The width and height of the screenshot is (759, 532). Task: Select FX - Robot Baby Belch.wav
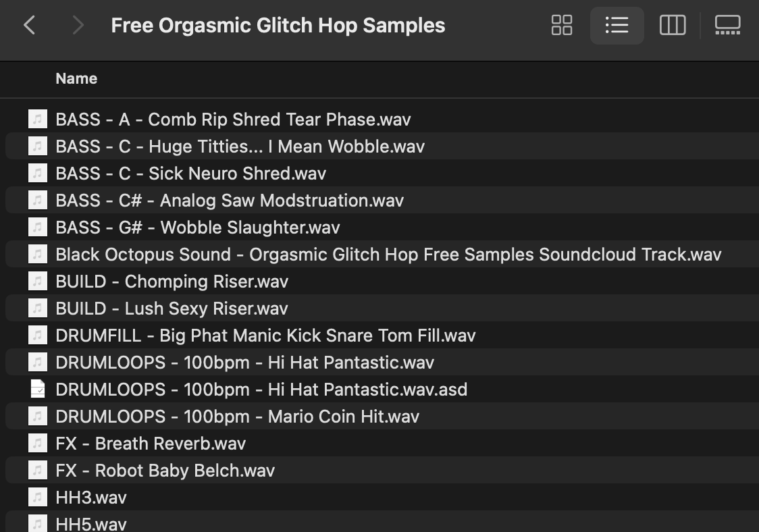165,471
